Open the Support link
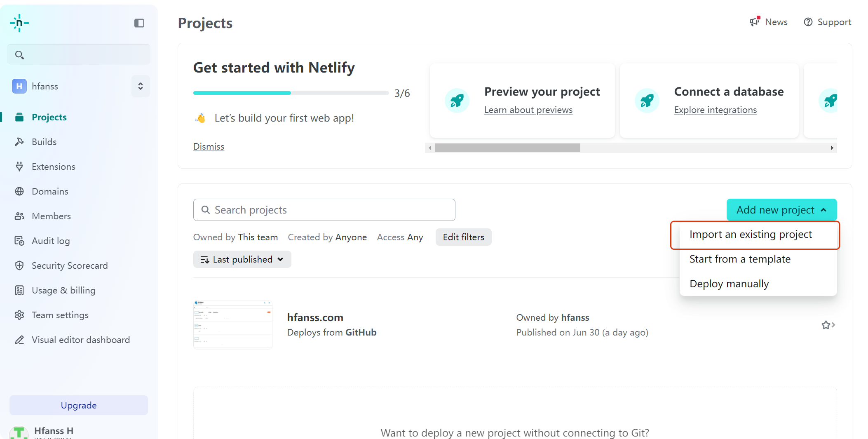The height and width of the screenshot is (439, 868). point(828,22)
